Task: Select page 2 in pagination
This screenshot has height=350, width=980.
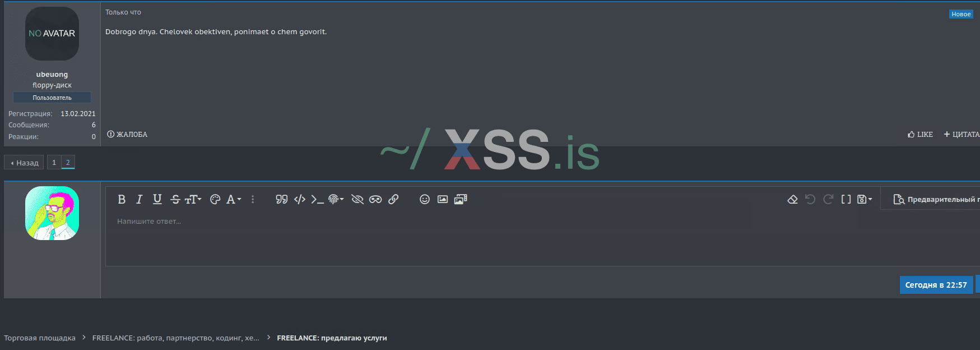Action: click(x=68, y=163)
